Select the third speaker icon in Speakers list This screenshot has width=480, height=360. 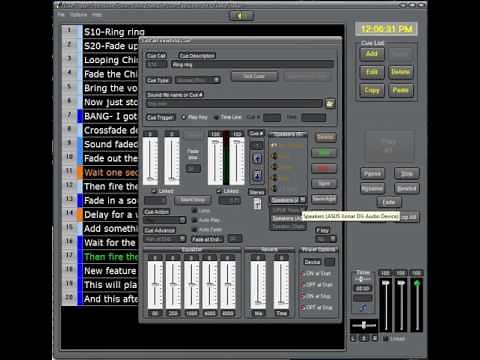274,166
